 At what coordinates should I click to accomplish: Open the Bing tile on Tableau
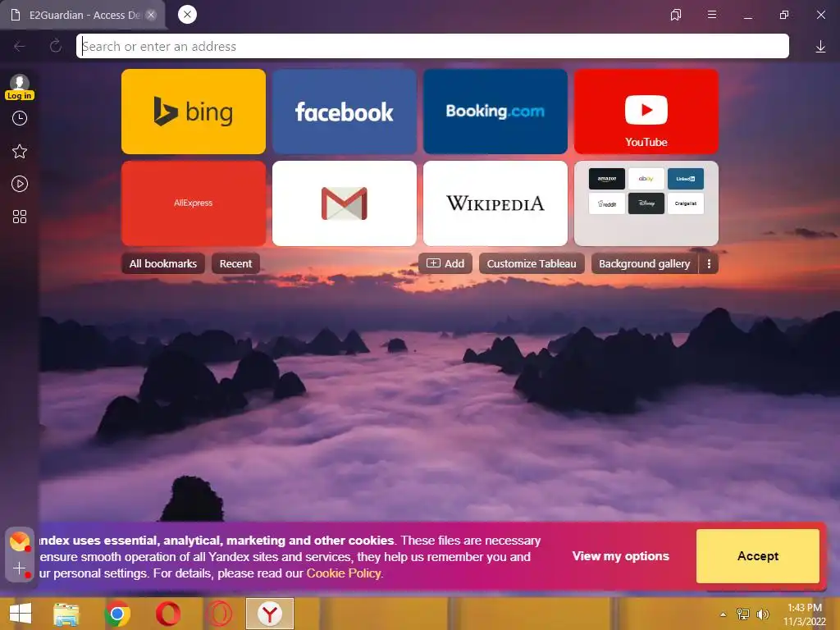point(194,112)
